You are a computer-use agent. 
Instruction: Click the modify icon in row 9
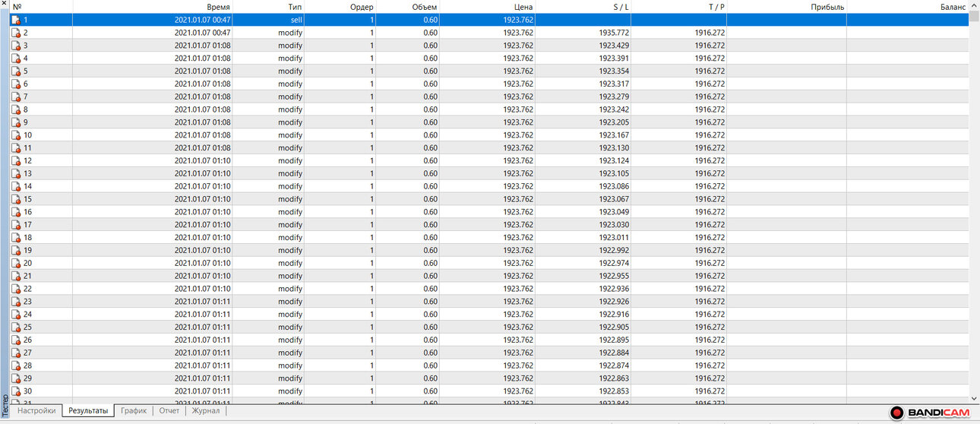tap(16, 122)
